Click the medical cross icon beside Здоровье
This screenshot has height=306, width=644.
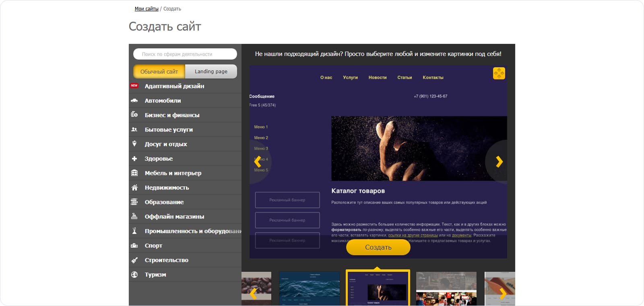coord(134,159)
